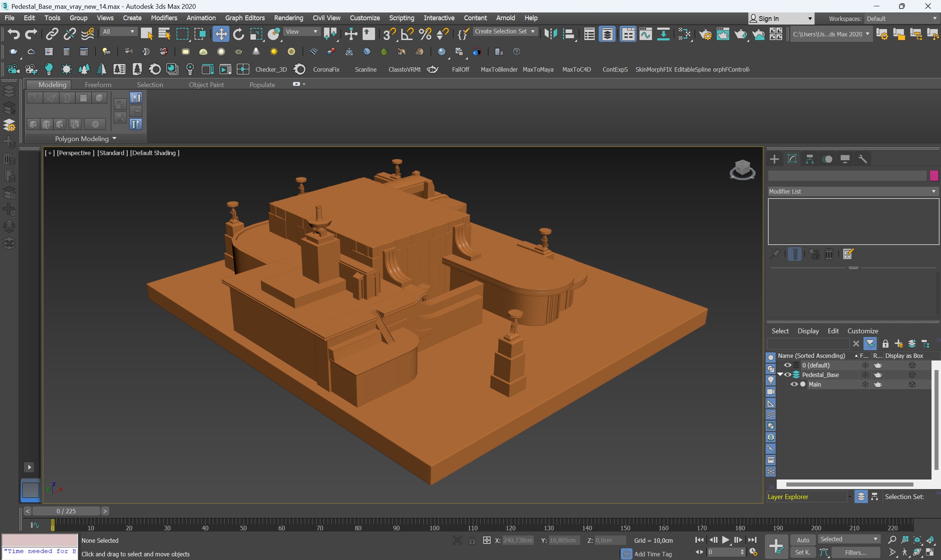Open the Render Setup teapot icon

pos(705,34)
